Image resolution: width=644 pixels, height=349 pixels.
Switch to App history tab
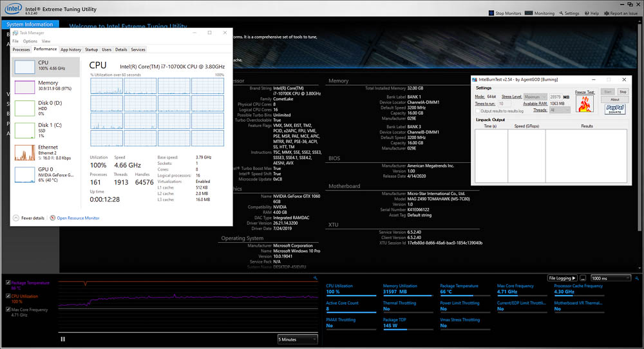pyautogui.click(x=71, y=50)
